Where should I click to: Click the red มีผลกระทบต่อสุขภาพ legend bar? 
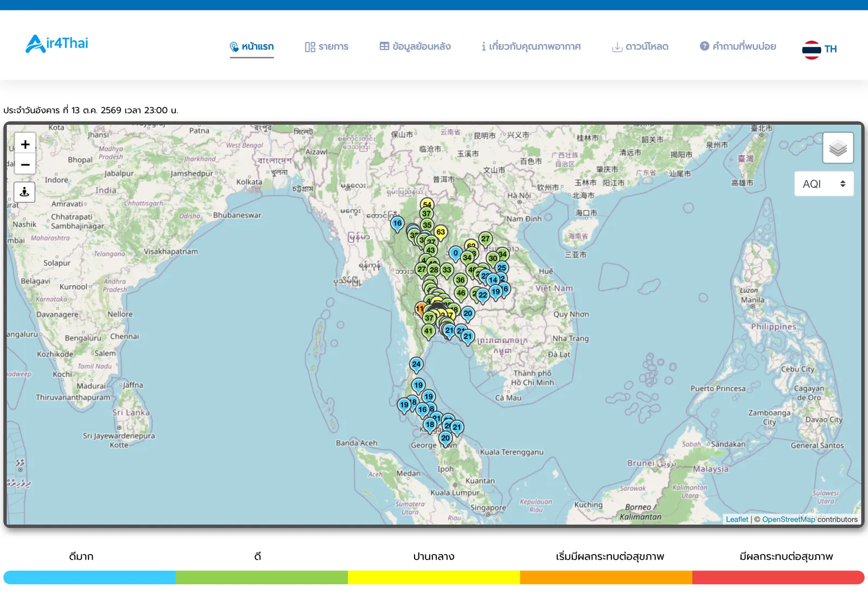click(x=778, y=577)
